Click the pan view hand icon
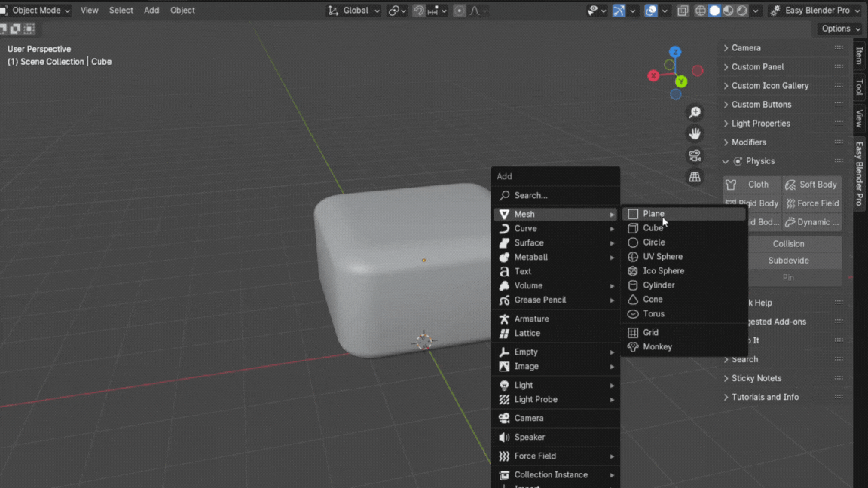Image resolution: width=868 pixels, height=488 pixels. (695, 134)
